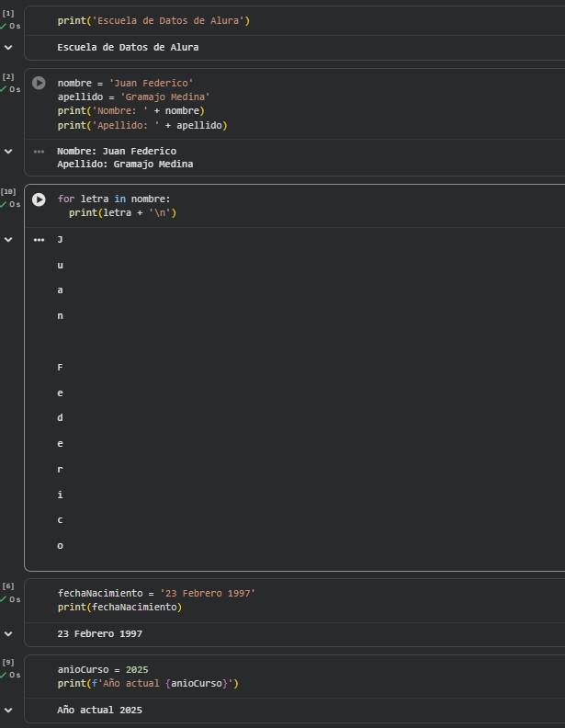Click the green checkmark of cell [1]
This screenshot has height=728, width=565.
point(4,26)
